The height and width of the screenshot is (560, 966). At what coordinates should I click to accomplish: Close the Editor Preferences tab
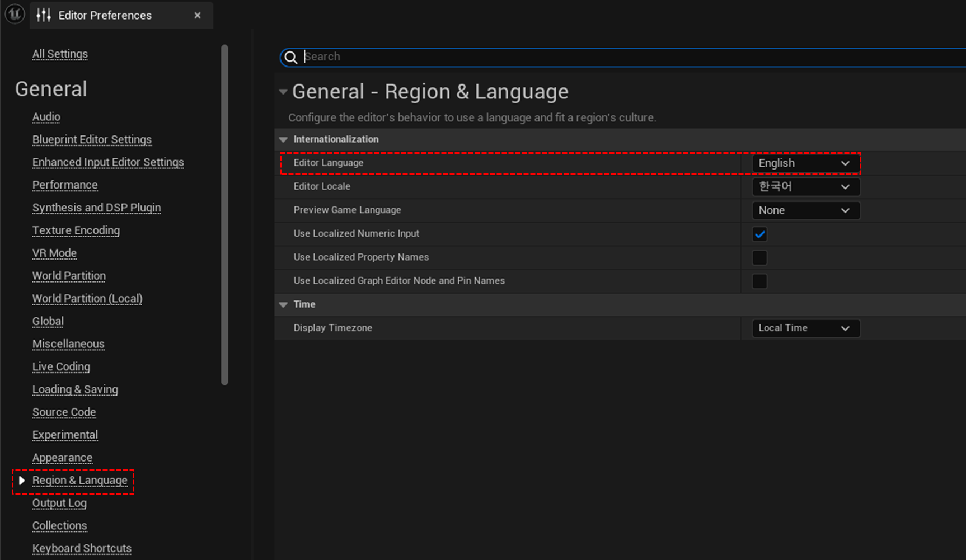pyautogui.click(x=198, y=16)
